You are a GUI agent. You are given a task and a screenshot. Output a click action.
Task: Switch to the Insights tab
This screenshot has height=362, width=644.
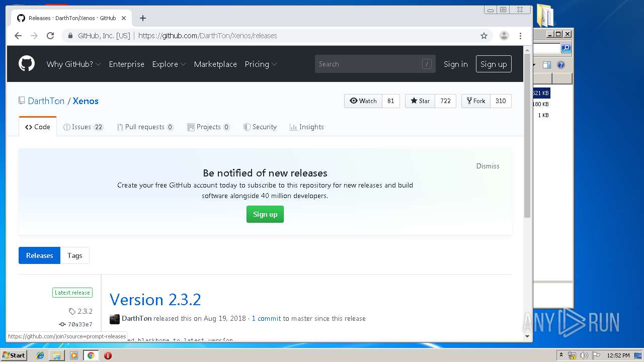[307, 127]
